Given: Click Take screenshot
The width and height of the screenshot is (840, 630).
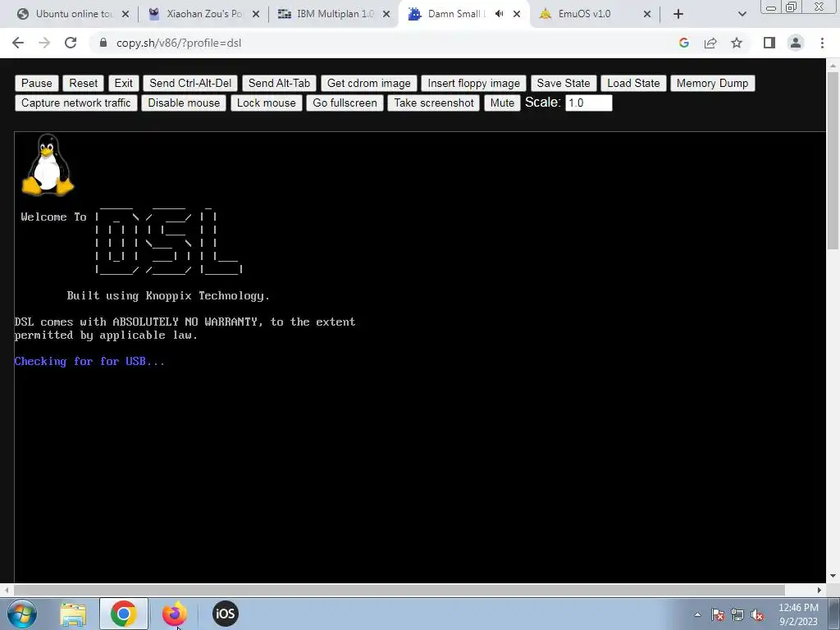Looking at the screenshot, I should pos(433,103).
